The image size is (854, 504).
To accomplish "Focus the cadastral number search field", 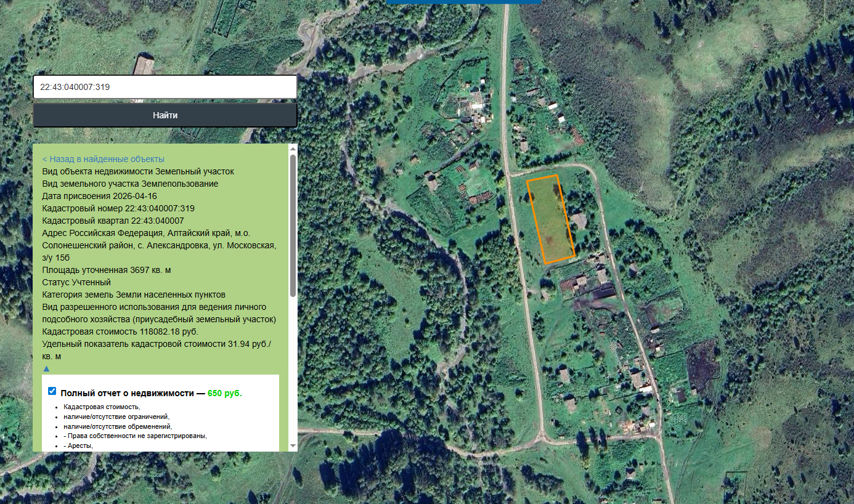I will pos(165,87).
